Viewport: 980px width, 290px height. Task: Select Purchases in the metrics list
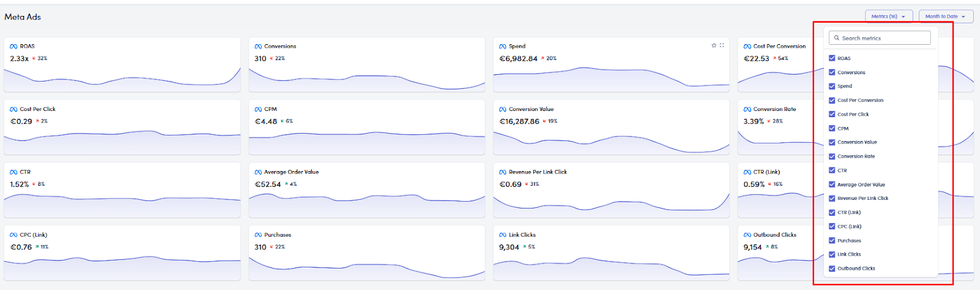coord(849,241)
